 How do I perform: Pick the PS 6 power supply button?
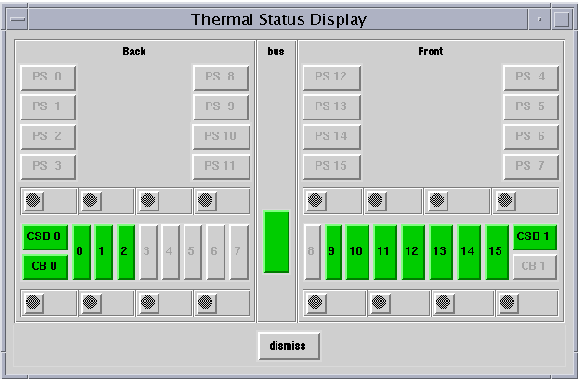tap(531, 137)
